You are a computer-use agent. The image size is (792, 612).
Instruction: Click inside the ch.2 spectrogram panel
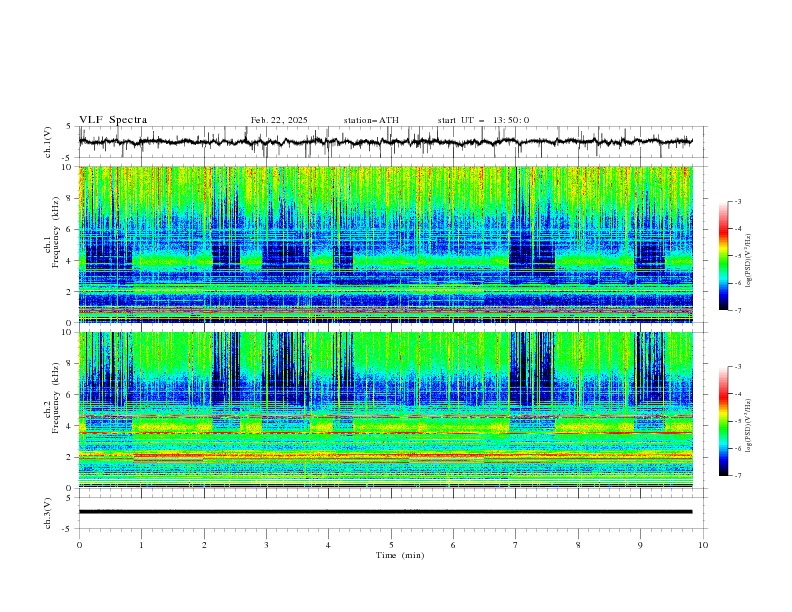pyautogui.click(x=386, y=410)
